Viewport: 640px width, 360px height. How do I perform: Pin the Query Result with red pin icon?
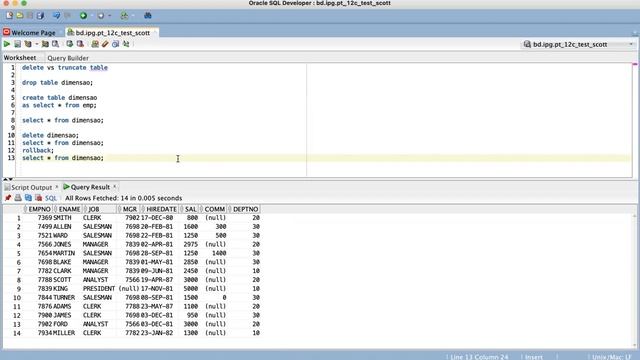(x=8, y=198)
